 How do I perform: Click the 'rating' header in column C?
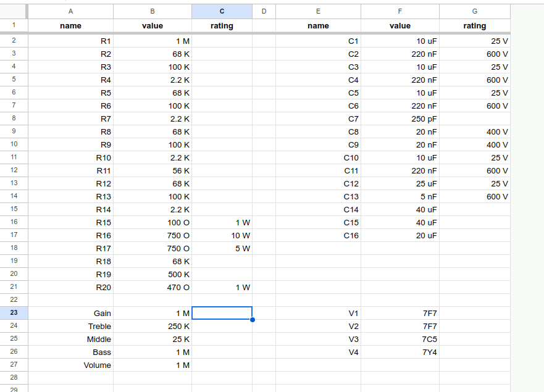point(222,26)
